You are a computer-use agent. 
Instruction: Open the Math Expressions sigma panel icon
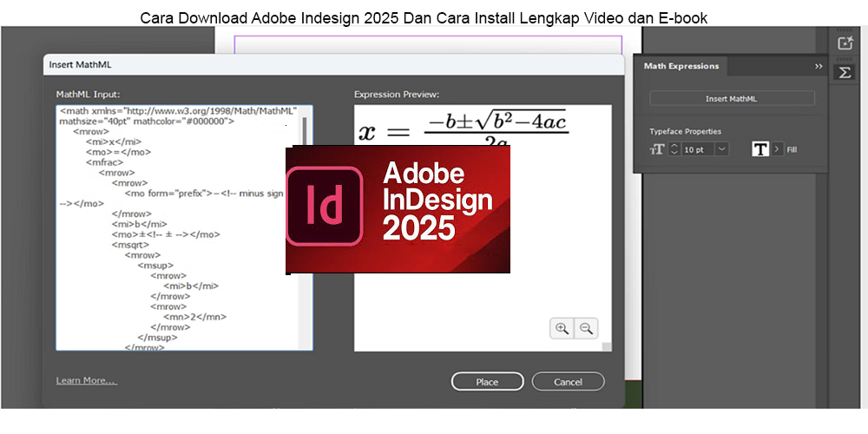tap(845, 73)
